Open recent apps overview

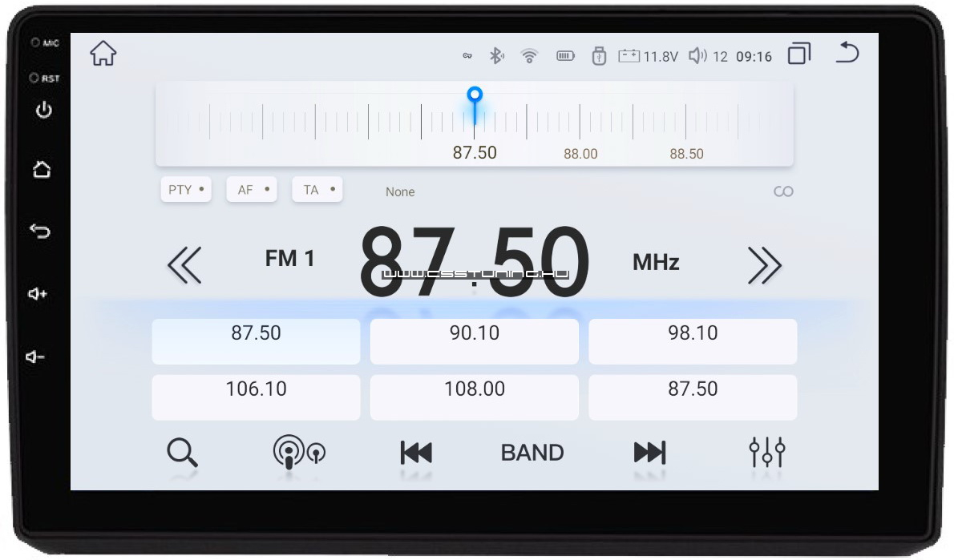798,54
